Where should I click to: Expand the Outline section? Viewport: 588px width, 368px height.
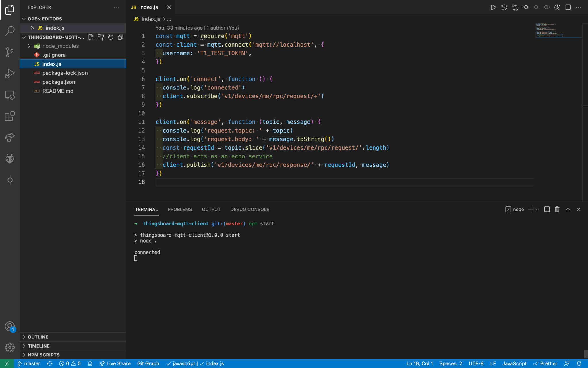coord(24,337)
